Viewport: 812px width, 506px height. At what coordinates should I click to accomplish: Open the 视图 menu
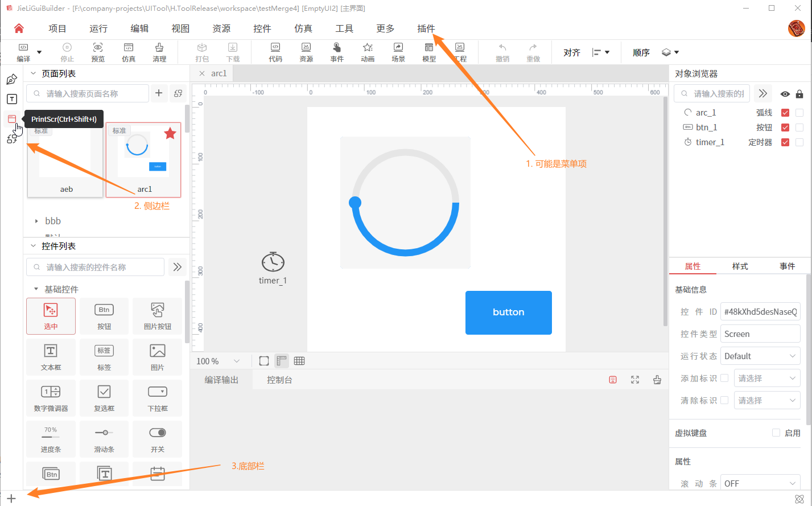pos(180,29)
